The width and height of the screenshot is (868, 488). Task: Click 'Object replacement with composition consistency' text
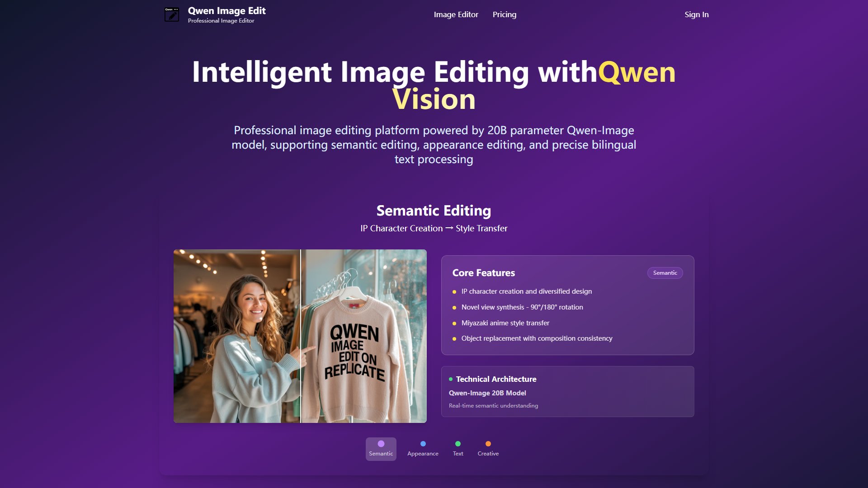click(537, 338)
